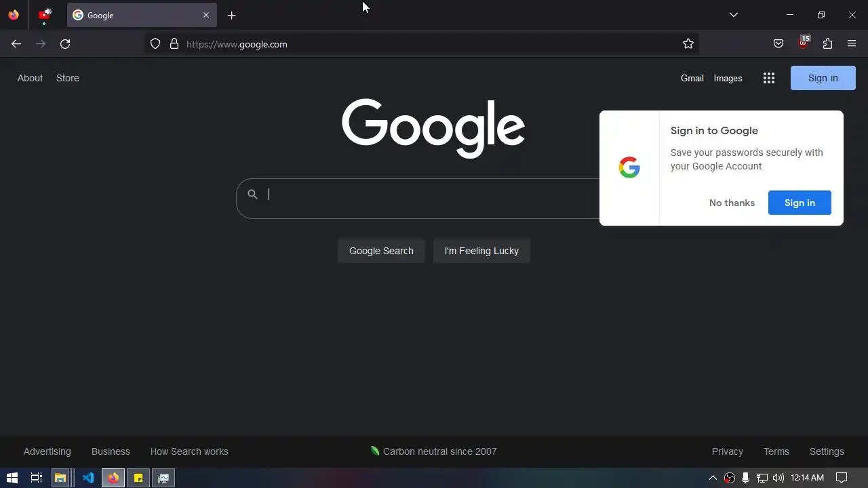
Task: Open the Firefox View pinned icon
Action: point(14,15)
